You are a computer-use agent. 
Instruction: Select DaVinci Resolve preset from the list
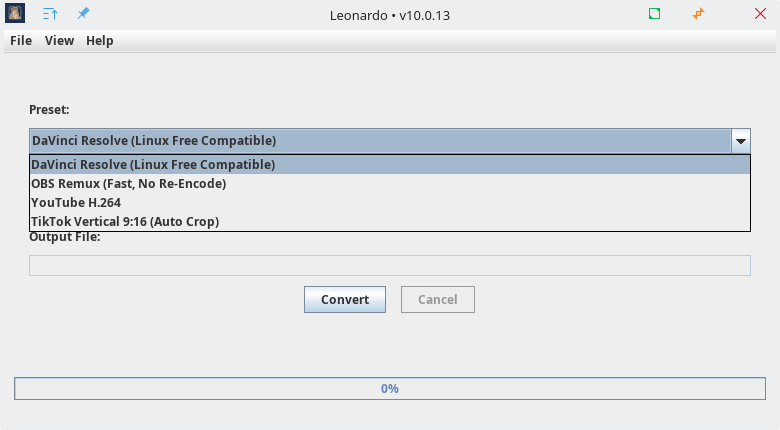153,165
